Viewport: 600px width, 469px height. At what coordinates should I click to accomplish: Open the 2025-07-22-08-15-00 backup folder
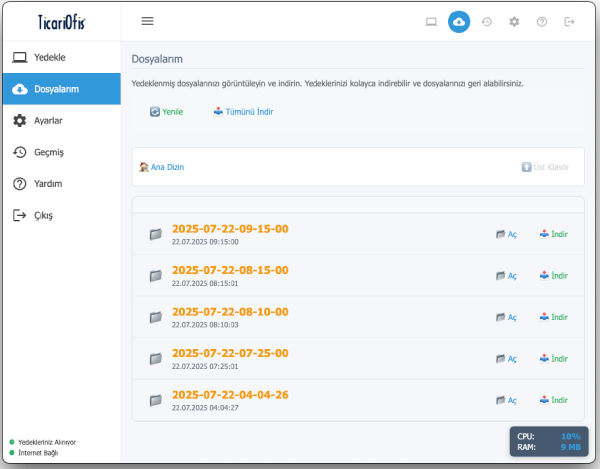point(230,270)
